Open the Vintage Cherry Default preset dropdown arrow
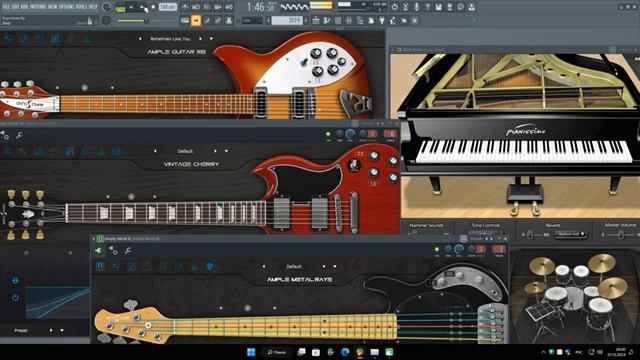This screenshot has width=640, height=360. coord(226,151)
